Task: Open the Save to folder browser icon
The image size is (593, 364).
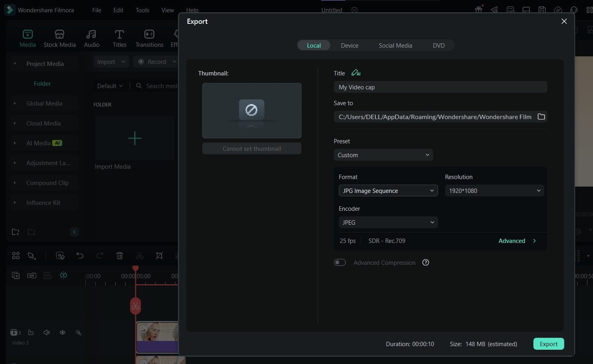Action: point(541,116)
